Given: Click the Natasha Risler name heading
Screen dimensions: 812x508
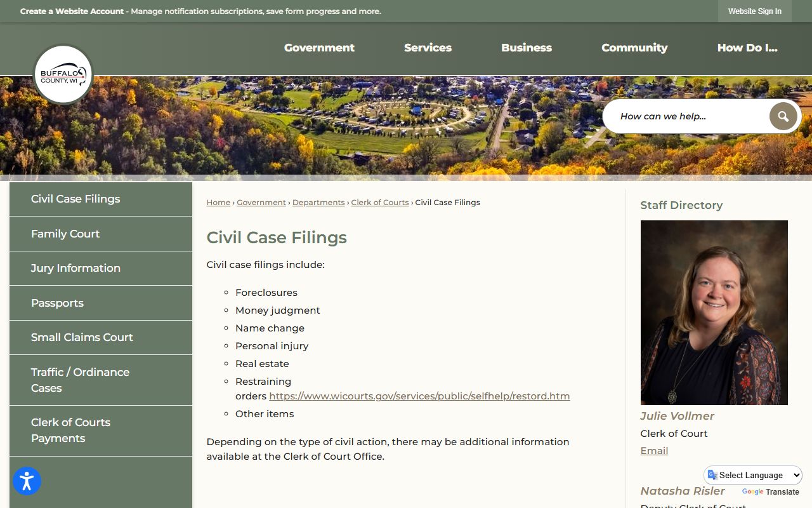Looking at the screenshot, I should (x=683, y=491).
